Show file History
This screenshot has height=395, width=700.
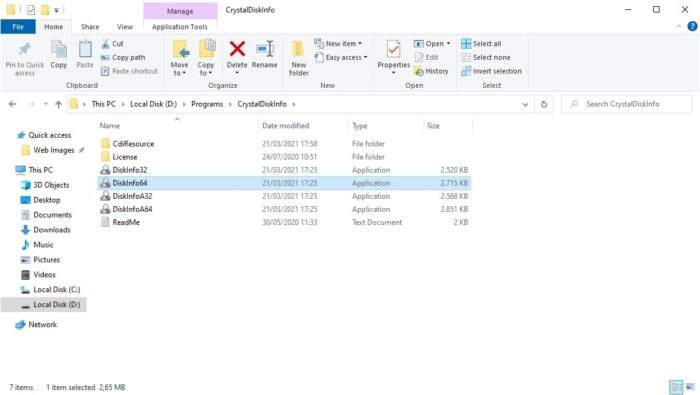[x=431, y=71]
